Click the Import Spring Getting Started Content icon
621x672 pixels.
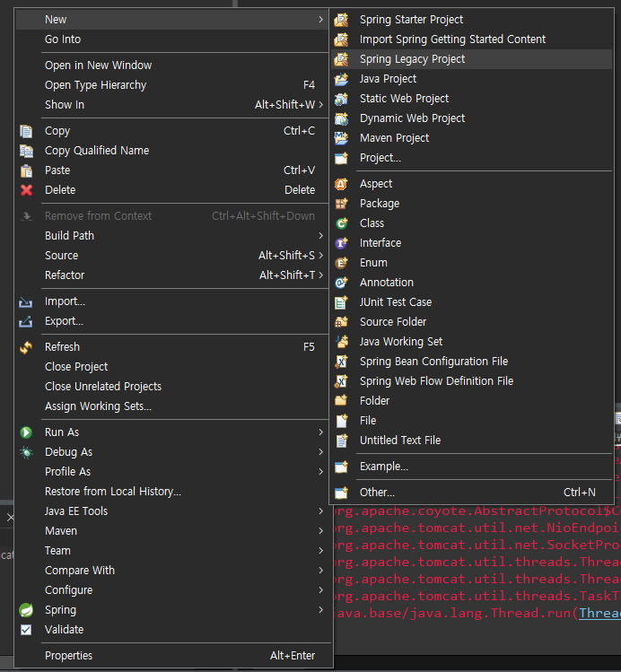341,39
